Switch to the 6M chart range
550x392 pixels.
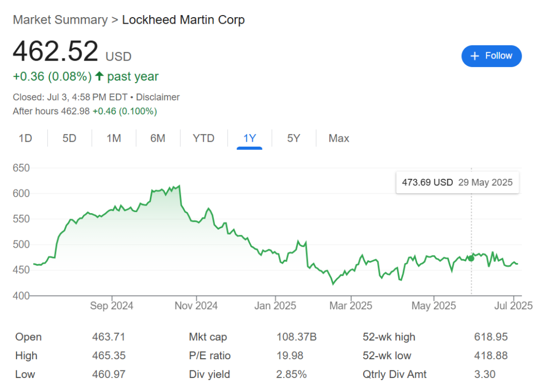158,138
